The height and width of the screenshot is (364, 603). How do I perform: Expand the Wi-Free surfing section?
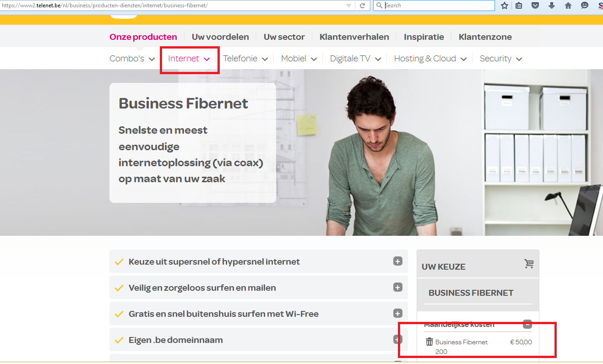pos(397,314)
